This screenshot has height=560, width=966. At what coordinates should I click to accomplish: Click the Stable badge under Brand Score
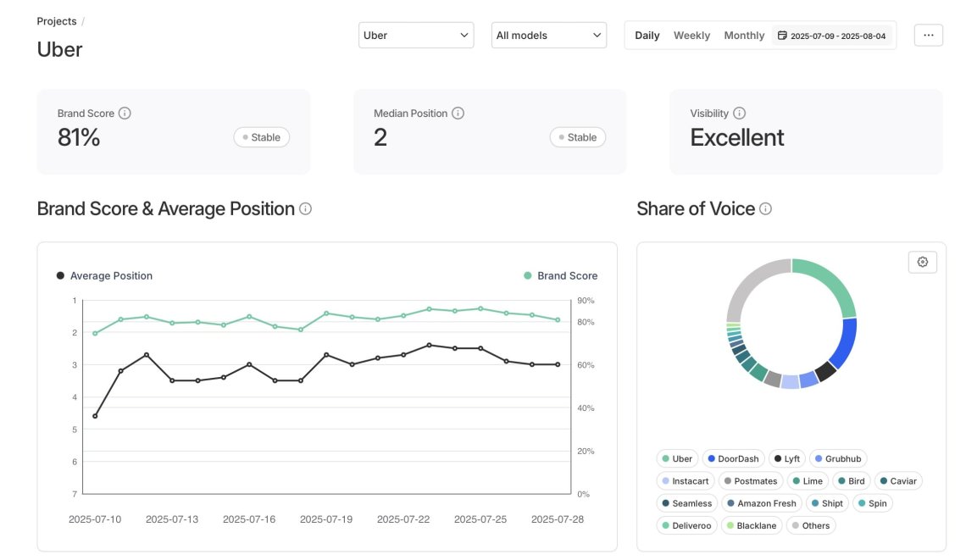(261, 137)
